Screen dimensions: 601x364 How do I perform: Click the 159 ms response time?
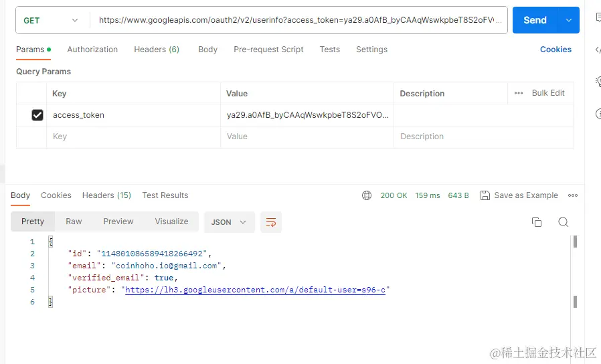(x=428, y=195)
